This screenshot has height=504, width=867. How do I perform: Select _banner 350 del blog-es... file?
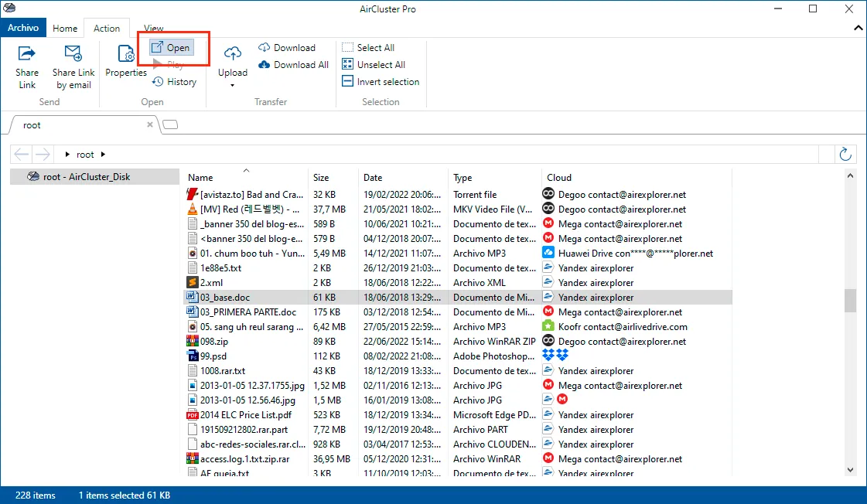coord(252,224)
